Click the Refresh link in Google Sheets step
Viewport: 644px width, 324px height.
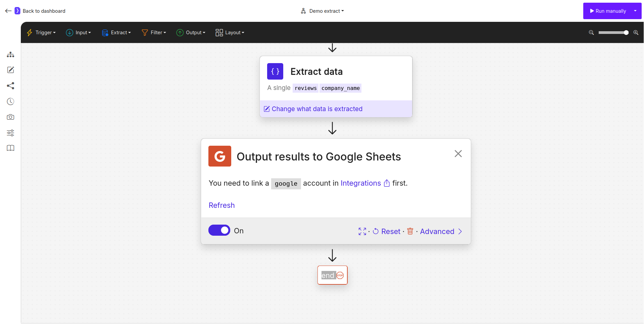point(221,205)
